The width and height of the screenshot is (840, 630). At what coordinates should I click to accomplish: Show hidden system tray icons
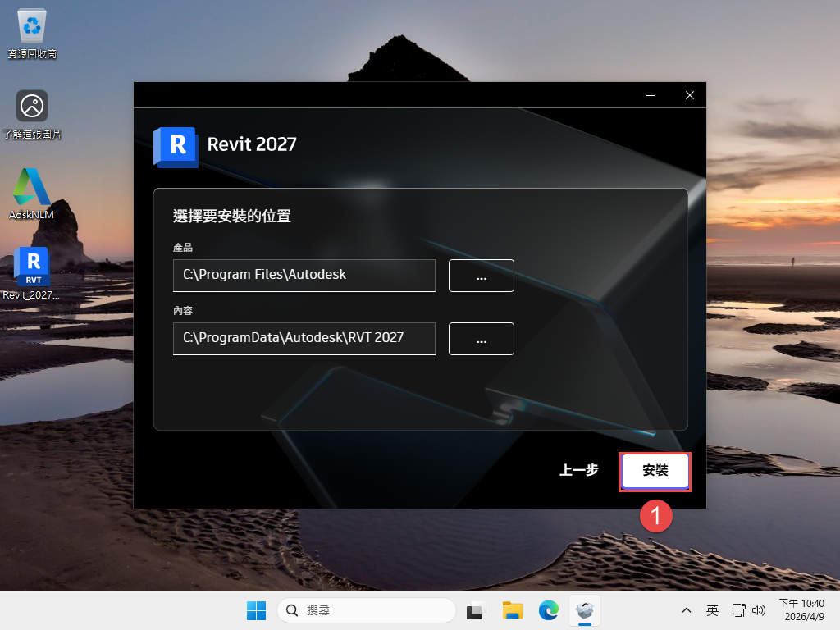pos(687,610)
